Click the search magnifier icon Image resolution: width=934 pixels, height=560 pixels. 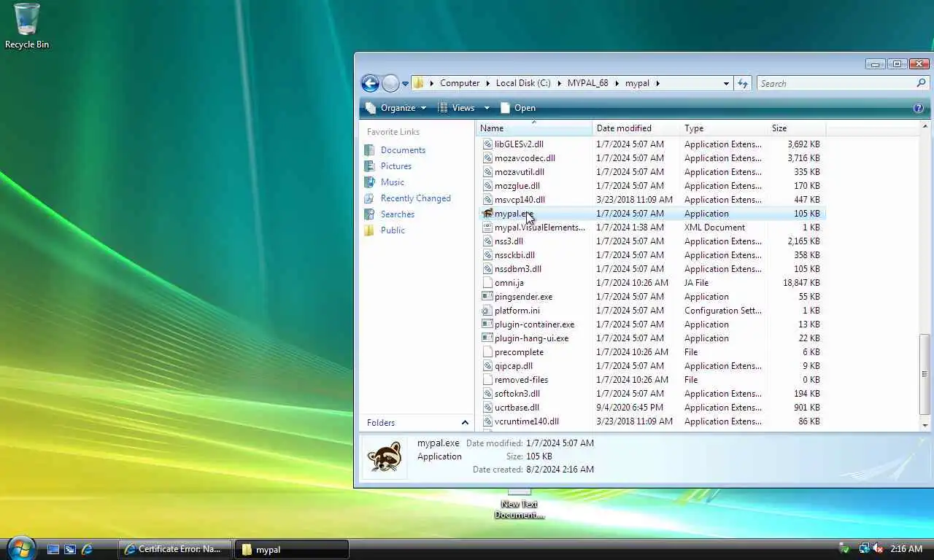(921, 83)
